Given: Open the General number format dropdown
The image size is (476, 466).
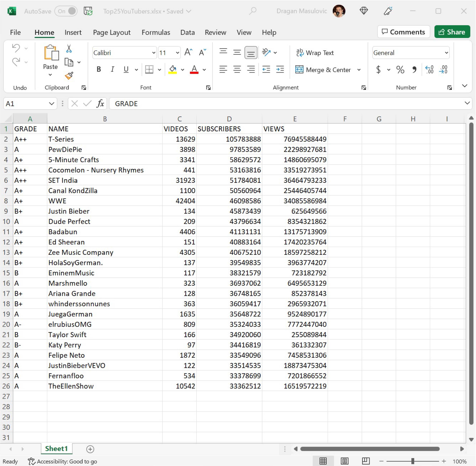Looking at the screenshot, I should click(x=446, y=53).
